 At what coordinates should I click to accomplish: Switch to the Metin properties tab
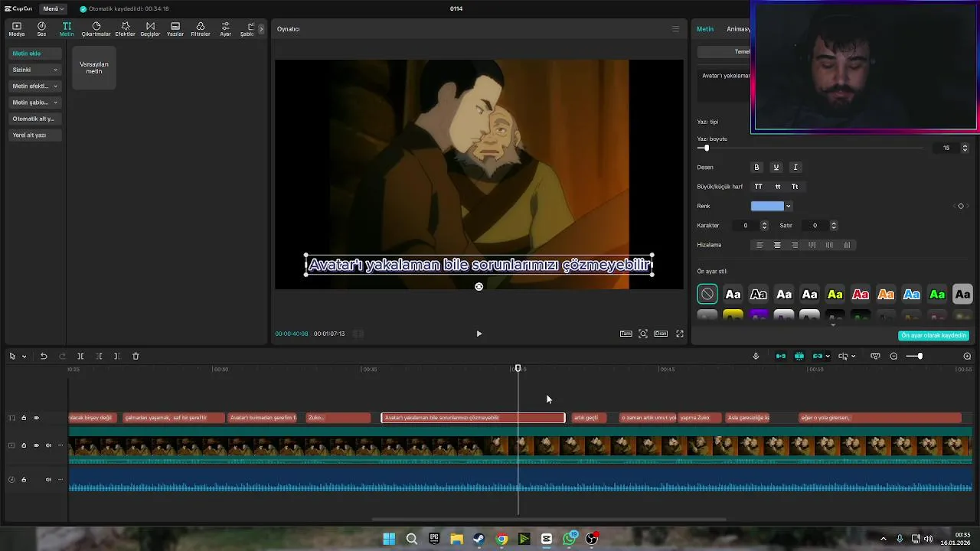coord(705,29)
